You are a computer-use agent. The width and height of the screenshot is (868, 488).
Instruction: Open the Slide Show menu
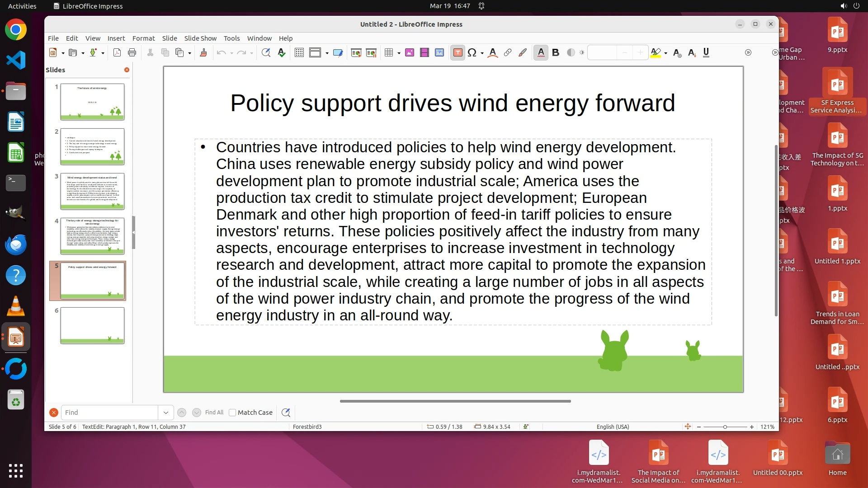200,38
